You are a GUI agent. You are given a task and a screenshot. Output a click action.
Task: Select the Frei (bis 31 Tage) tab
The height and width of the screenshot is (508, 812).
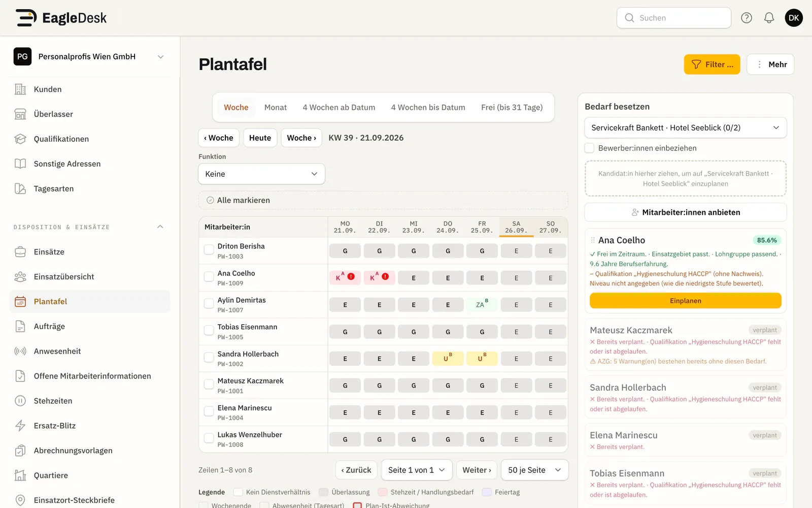[512, 107]
